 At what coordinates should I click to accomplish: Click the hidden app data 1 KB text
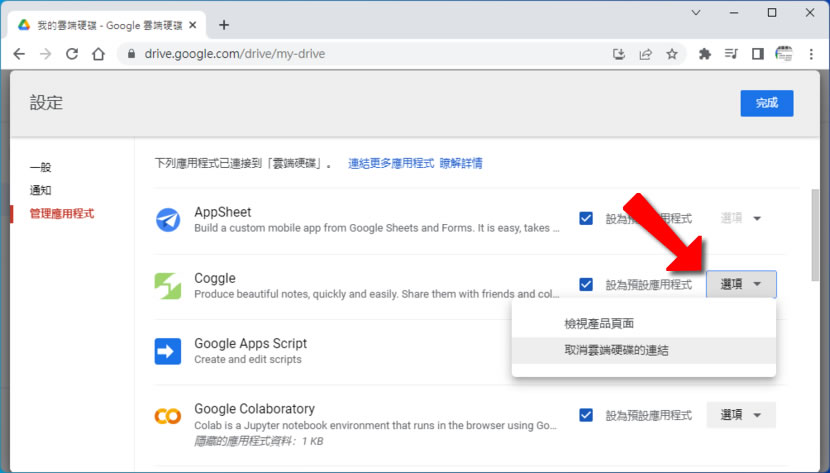point(259,441)
